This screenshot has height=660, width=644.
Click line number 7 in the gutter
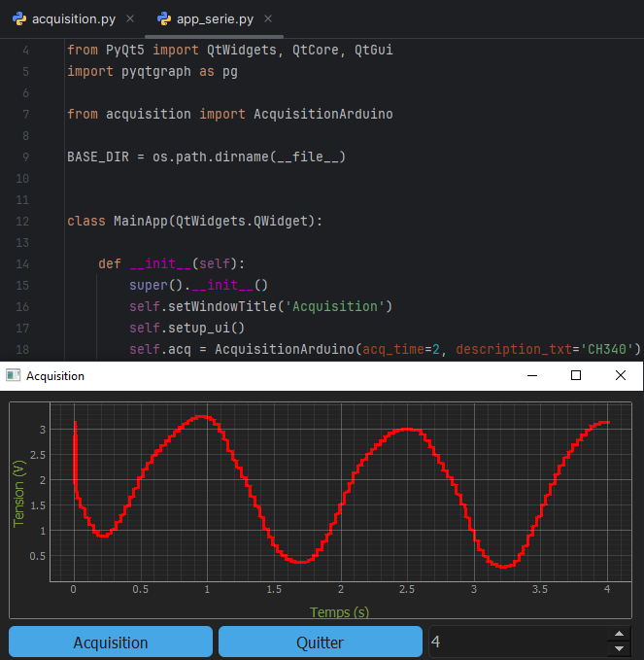25,115
